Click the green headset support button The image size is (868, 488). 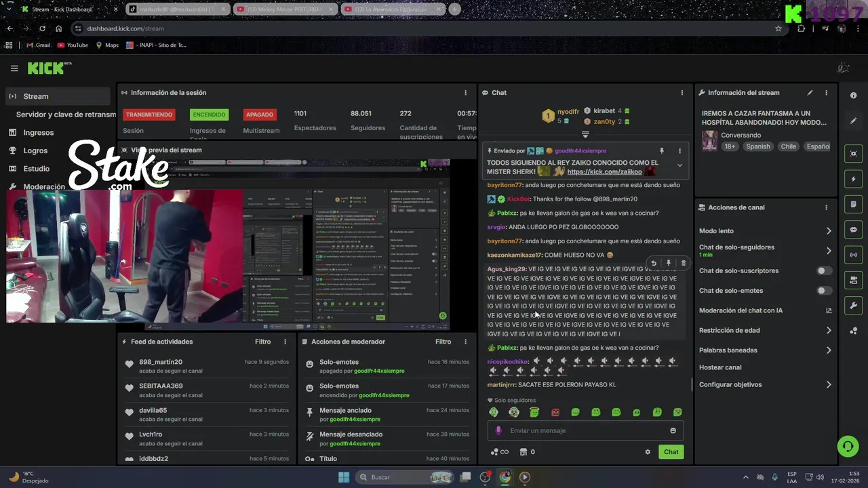[848, 446]
